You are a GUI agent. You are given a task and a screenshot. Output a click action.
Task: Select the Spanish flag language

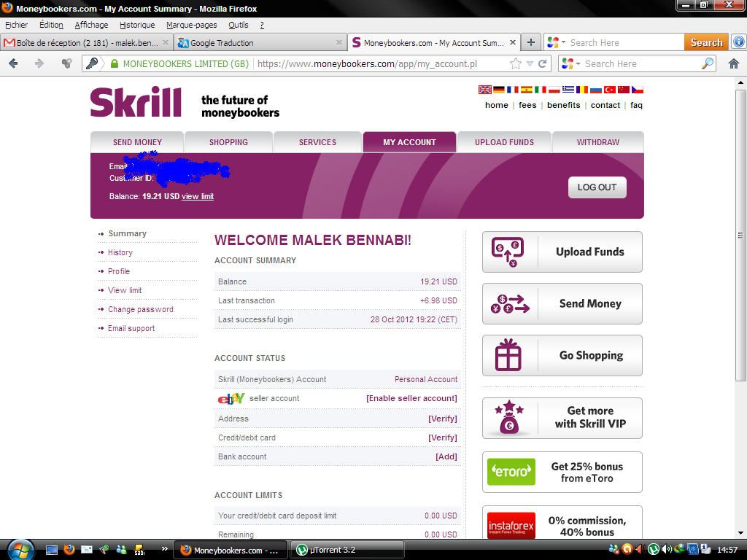(527, 90)
